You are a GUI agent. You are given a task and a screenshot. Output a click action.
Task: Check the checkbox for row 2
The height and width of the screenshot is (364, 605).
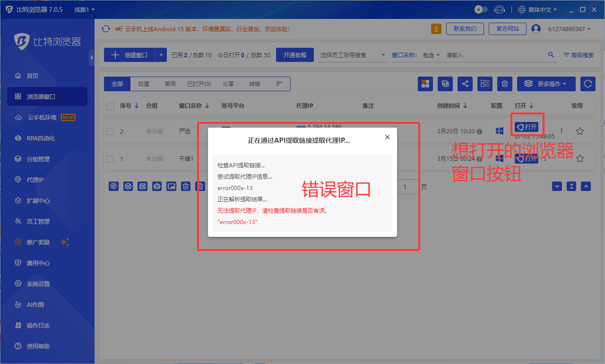(x=110, y=131)
